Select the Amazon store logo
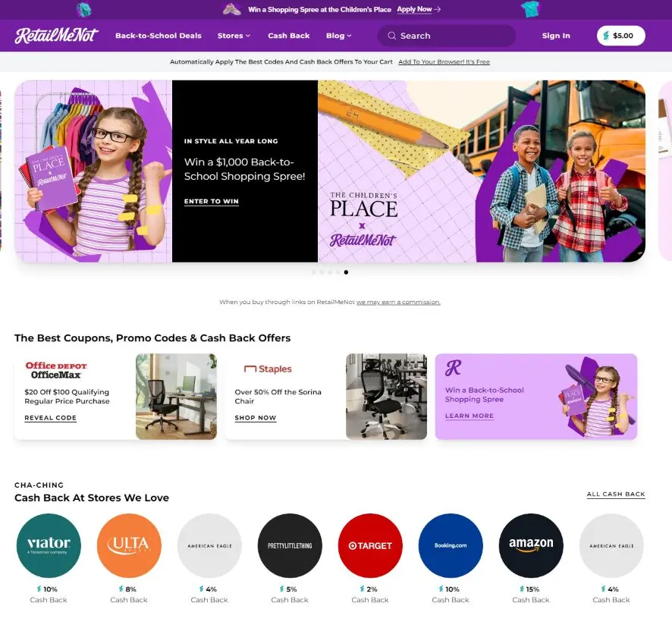Viewport: 672px width, 631px height. click(531, 545)
